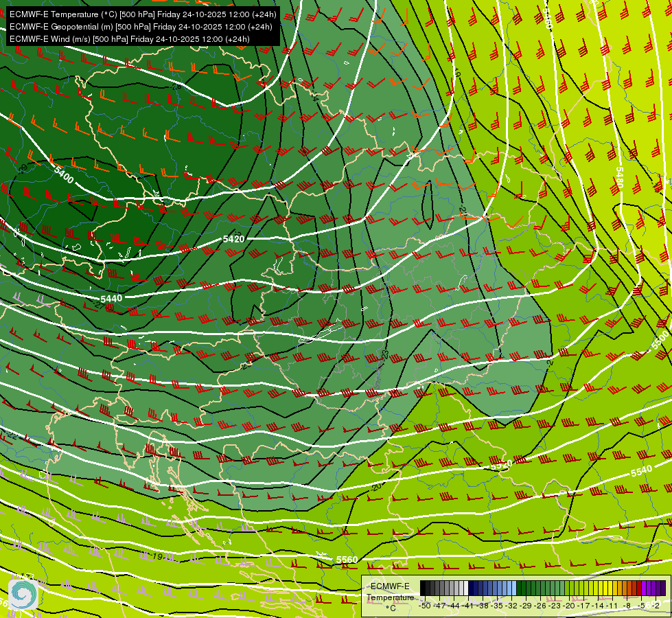This screenshot has width=672, height=618.
Task: Click the 5520 geopotential contour label
Action: point(502,464)
